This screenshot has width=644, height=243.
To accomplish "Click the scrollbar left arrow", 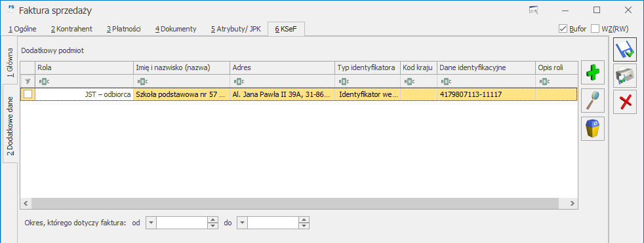I will coord(26,203).
